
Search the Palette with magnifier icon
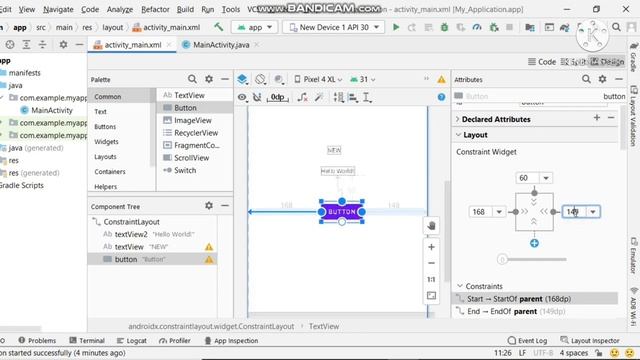coord(192,79)
